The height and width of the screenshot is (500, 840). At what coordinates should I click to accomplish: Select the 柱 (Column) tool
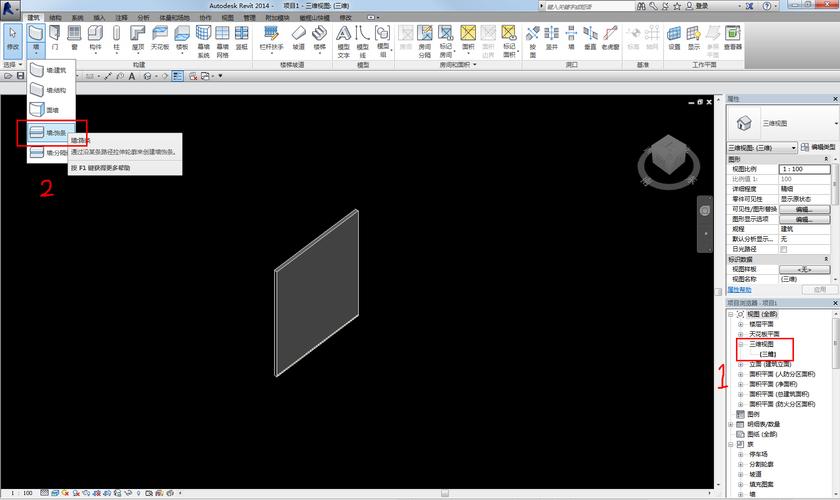click(x=116, y=38)
